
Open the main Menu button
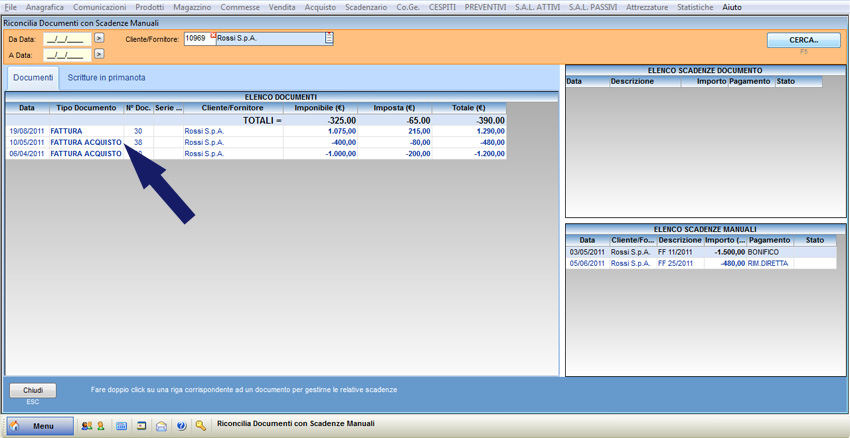(x=41, y=426)
